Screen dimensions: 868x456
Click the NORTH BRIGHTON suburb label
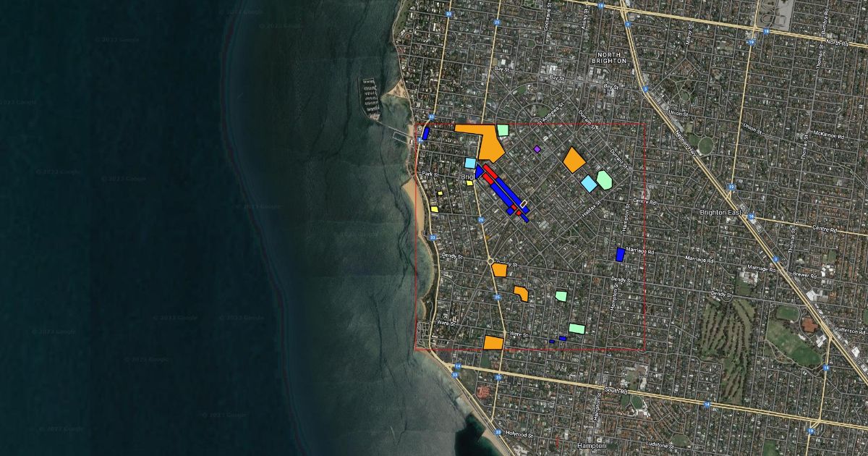coord(608,57)
